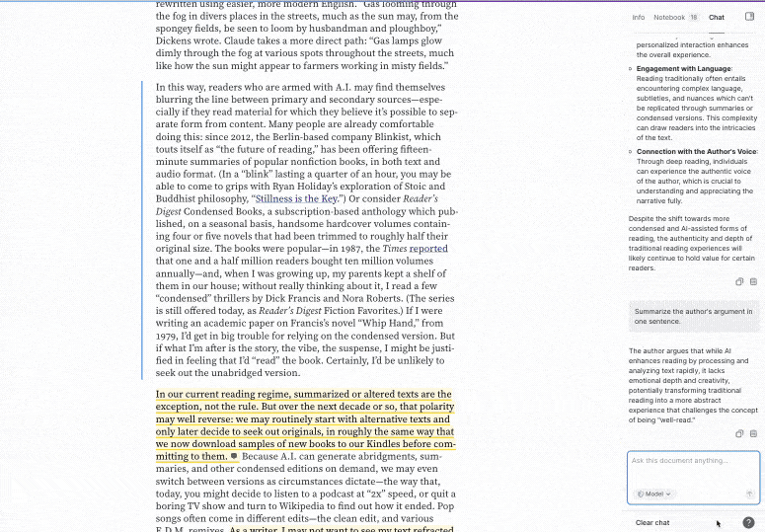Open the help question mark
This screenshot has height=532, width=765.
coord(748,523)
